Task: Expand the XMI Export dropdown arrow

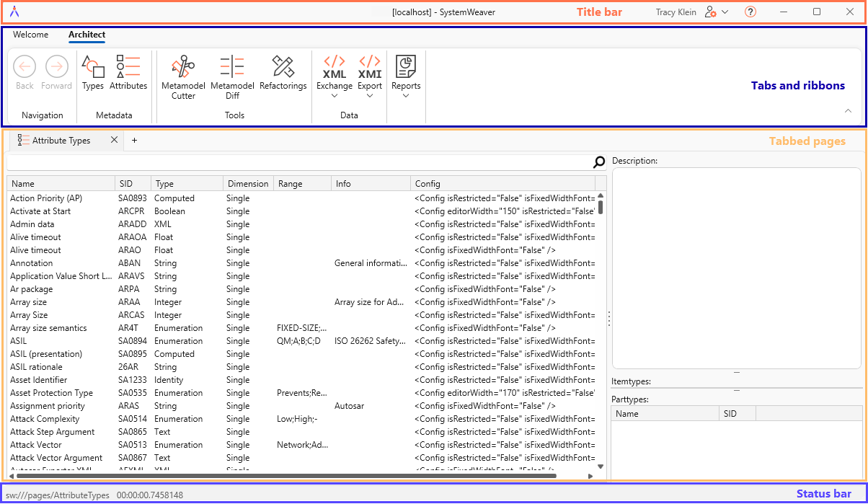Action: pyautogui.click(x=370, y=96)
